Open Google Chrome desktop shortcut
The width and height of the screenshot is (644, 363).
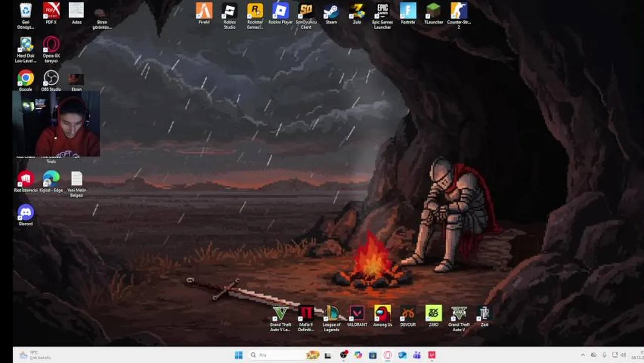coord(26,81)
